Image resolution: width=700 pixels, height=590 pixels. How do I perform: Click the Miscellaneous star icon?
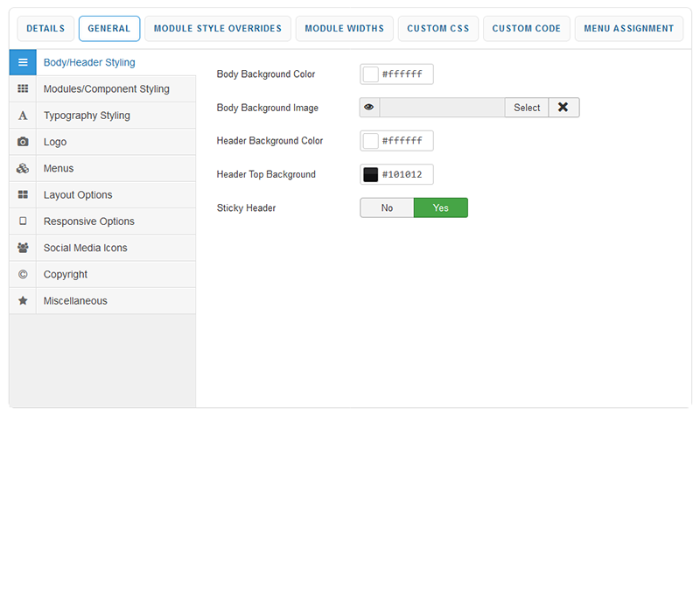coord(23,301)
